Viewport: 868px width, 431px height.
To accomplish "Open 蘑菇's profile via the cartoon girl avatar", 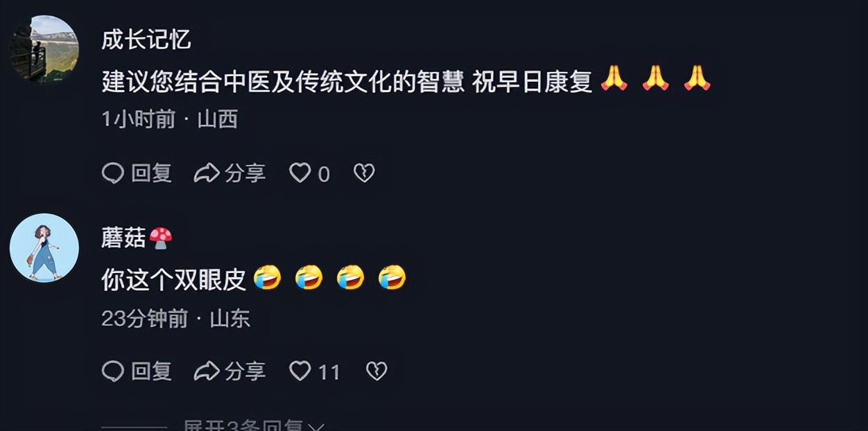I will point(44,247).
